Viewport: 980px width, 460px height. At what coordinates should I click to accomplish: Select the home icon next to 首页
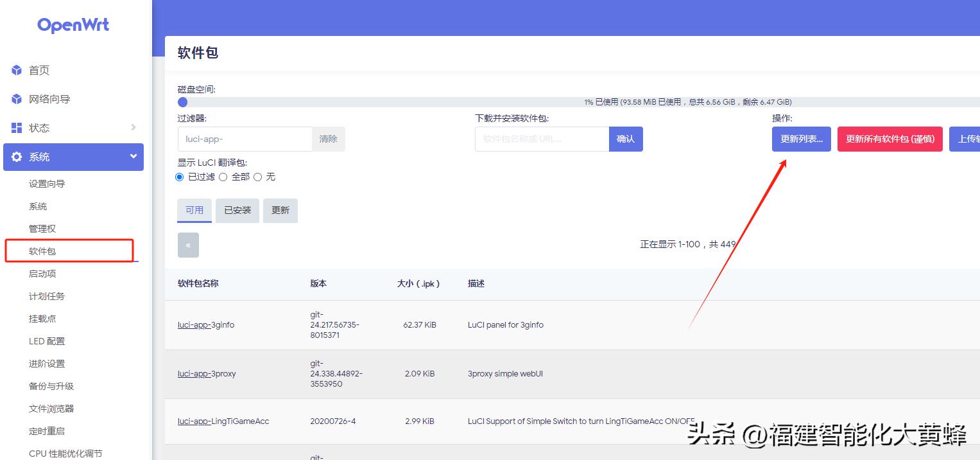tap(16, 70)
